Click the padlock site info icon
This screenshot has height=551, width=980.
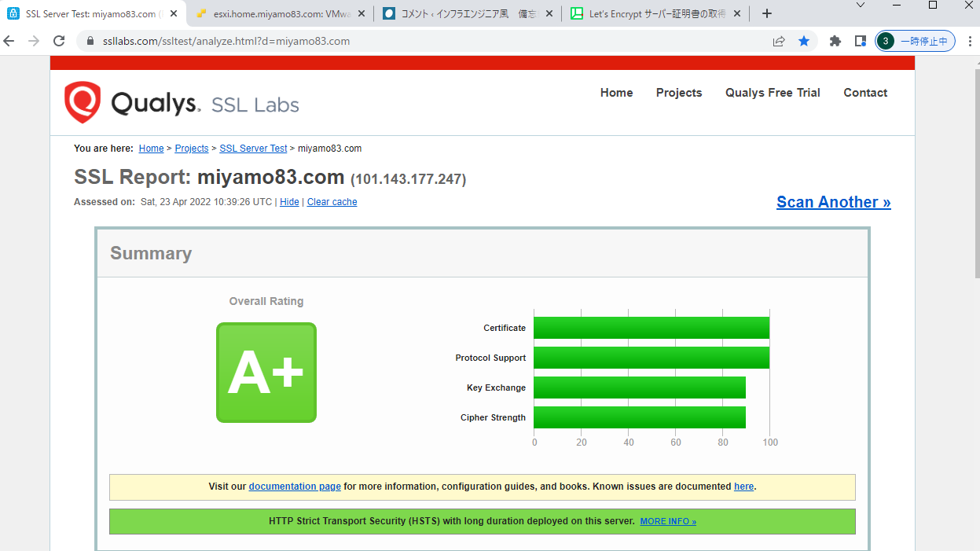click(90, 41)
